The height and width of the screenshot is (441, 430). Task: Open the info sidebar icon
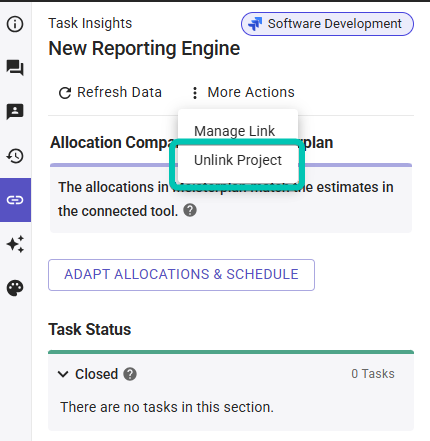[x=15, y=24]
